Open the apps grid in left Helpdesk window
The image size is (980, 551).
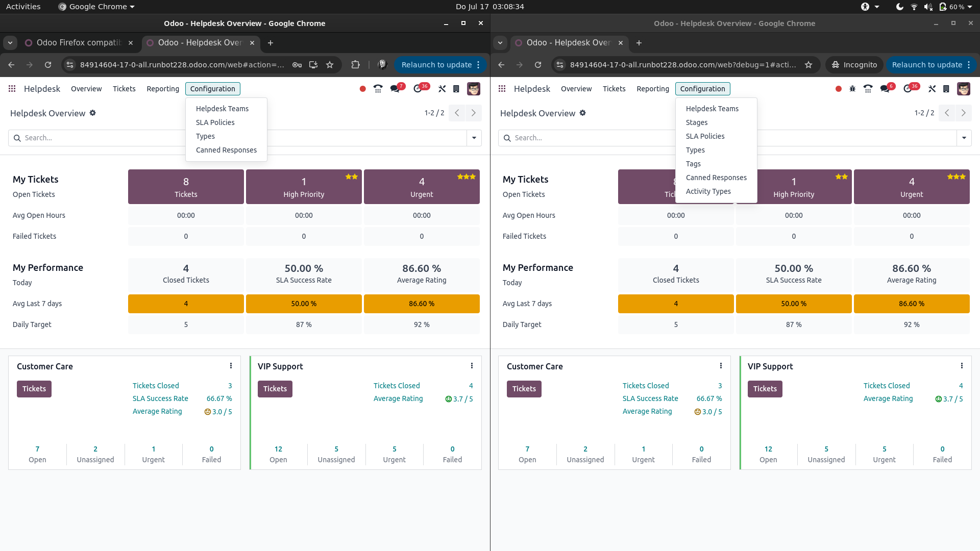pos(12,89)
